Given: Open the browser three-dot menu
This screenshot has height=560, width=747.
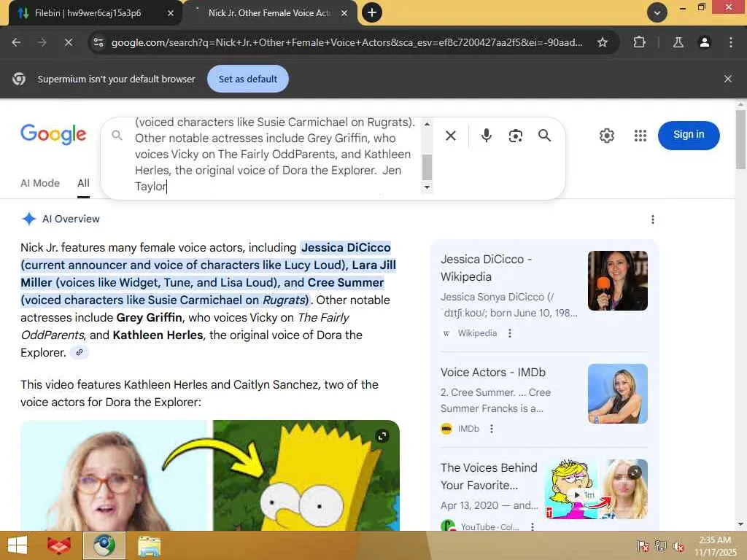Looking at the screenshot, I should pos(730,42).
